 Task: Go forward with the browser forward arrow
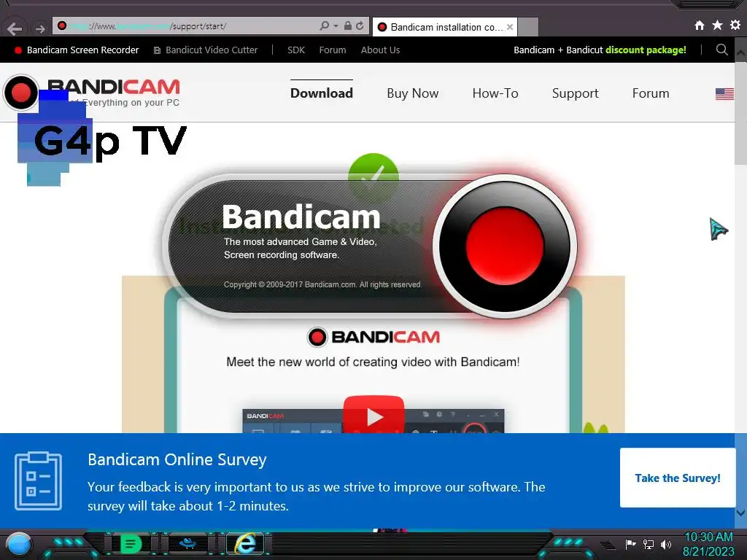click(x=41, y=28)
